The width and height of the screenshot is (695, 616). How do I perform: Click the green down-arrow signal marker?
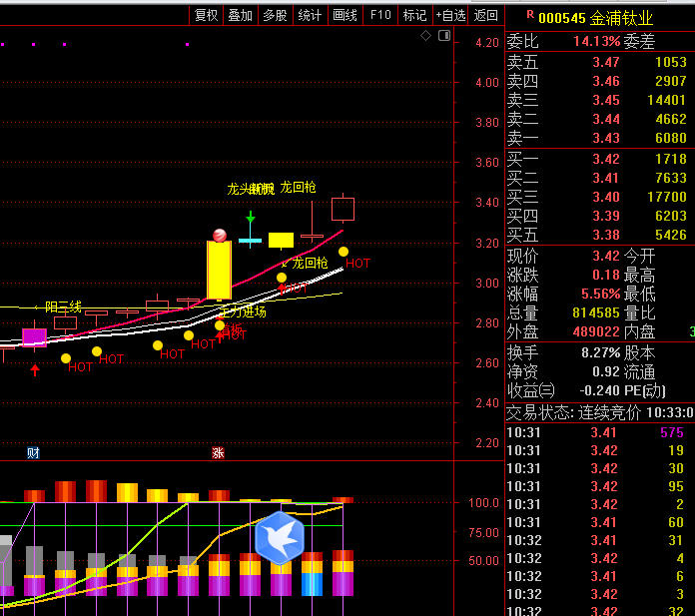click(251, 217)
